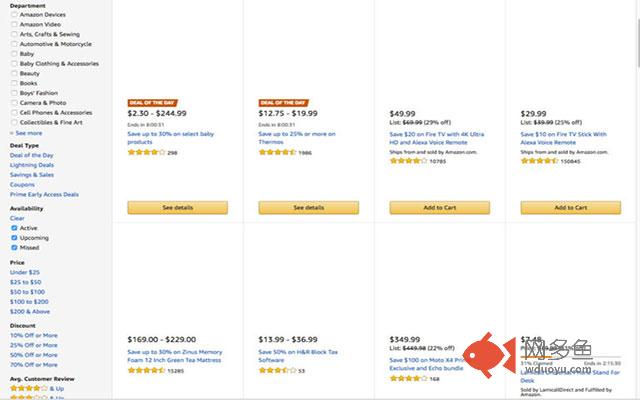Uncheck the Upcoming availability checkbox

tap(14, 238)
